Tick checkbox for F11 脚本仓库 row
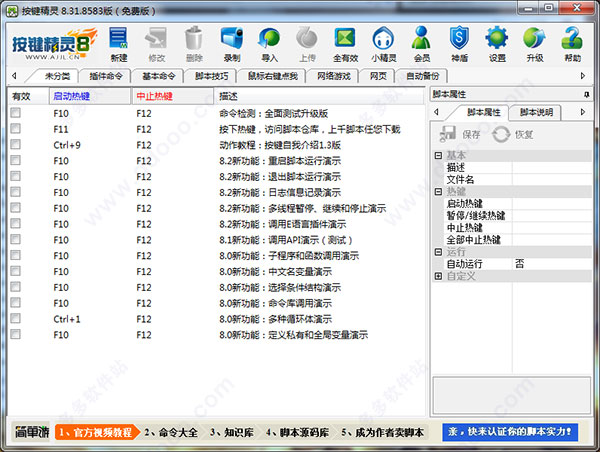Image resolution: width=600 pixels, height=452 pixels. tap(16, 128)
